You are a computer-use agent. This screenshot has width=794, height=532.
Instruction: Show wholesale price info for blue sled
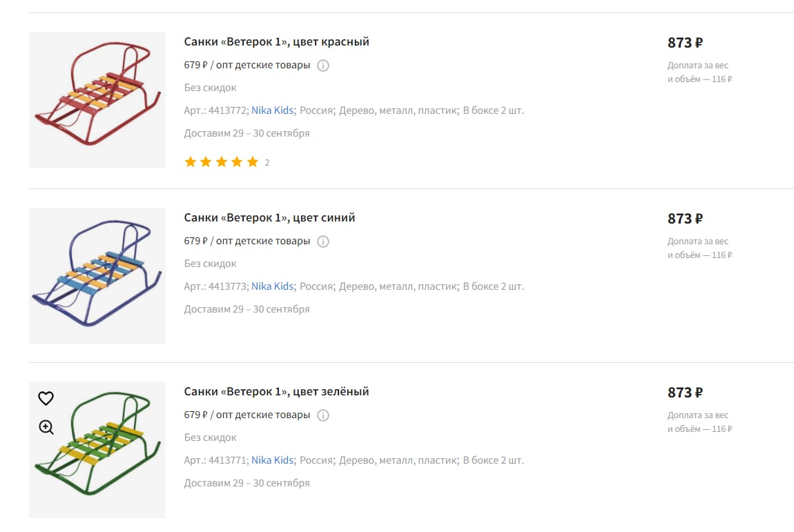[x=323, y=242]
